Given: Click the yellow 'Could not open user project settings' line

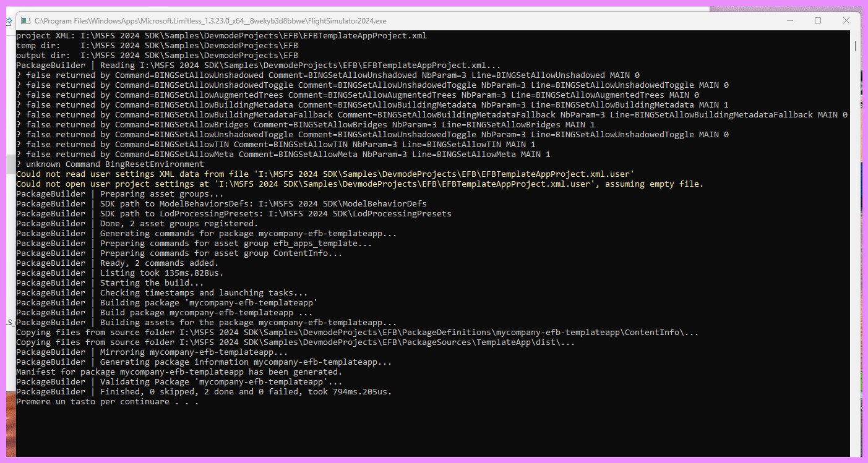Looking at the screenshot, I should (360, 184).
